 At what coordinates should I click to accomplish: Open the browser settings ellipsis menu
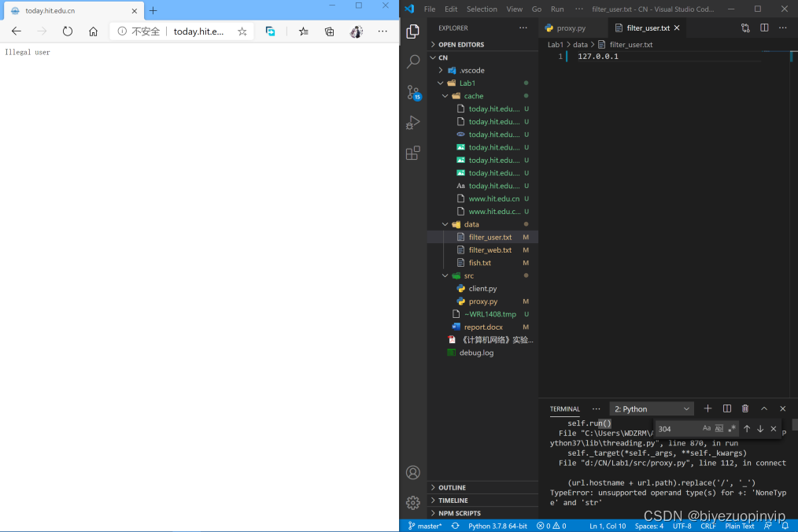click(x=382, y=31)
